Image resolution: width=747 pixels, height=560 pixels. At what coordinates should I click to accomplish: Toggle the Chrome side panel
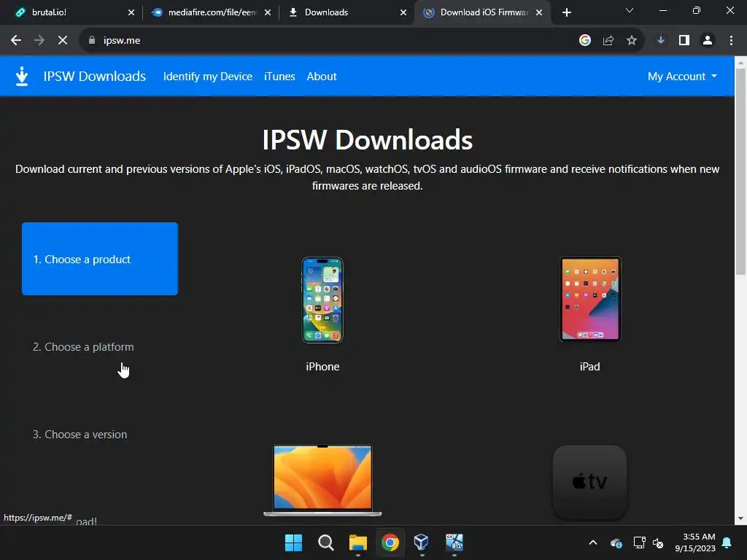click(x=684, y=41)
